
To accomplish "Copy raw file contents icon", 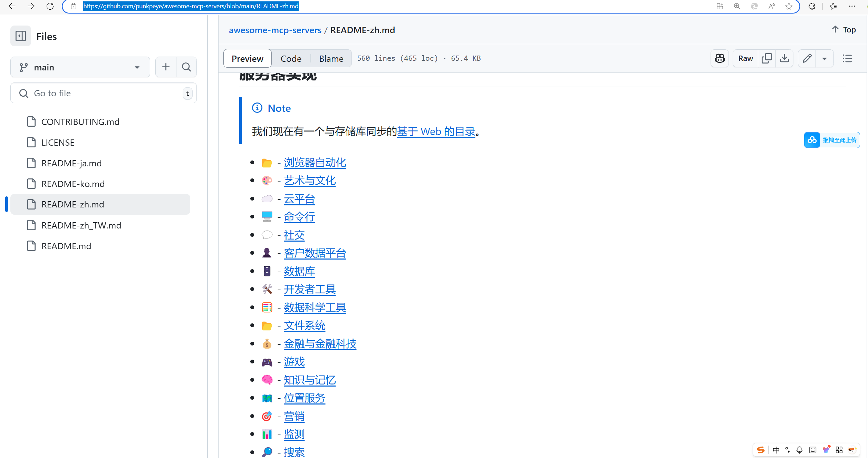I will (766, 58).
